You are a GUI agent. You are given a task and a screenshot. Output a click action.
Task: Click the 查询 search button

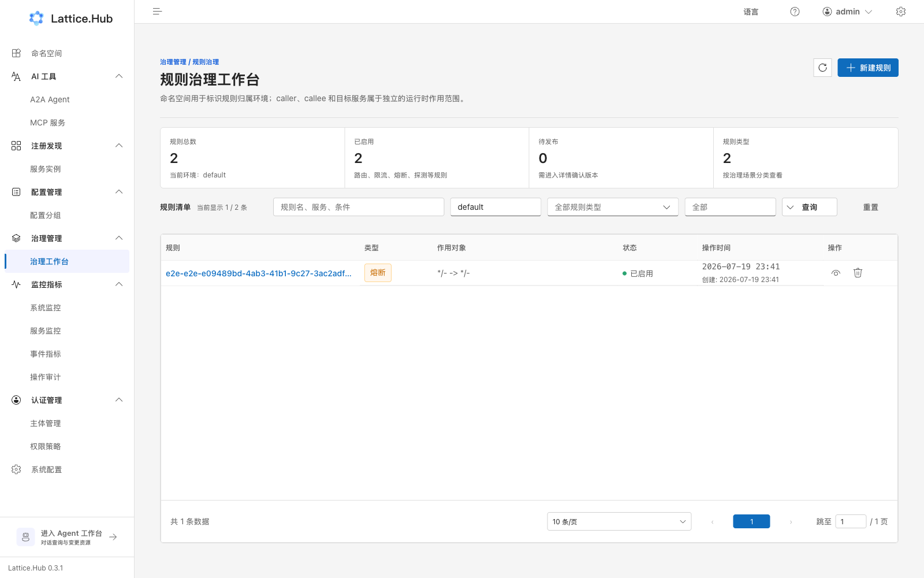pyautogui.click(x=810, y=207)
